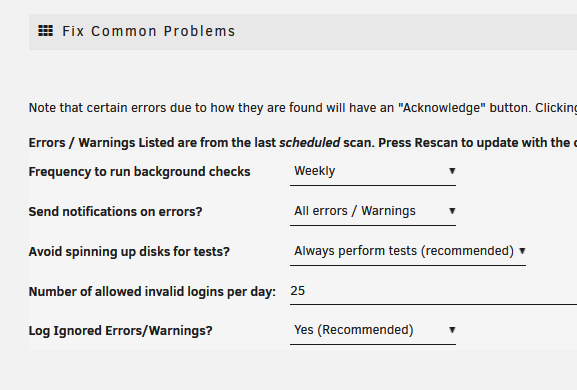The width and height of the screenshot is (577, 390).
Task: Click the Fix Common Problems title text
Action: click(x=149, y=31)
